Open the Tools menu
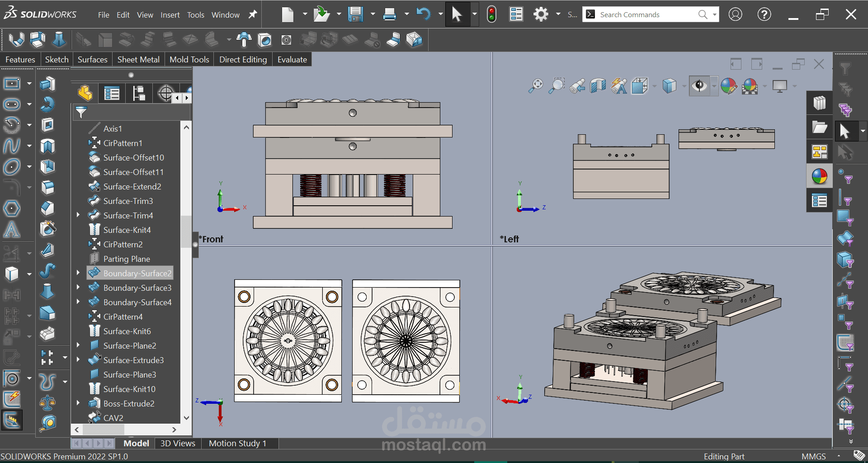Viewport: 868px width, 463px height. click(196, 15)
